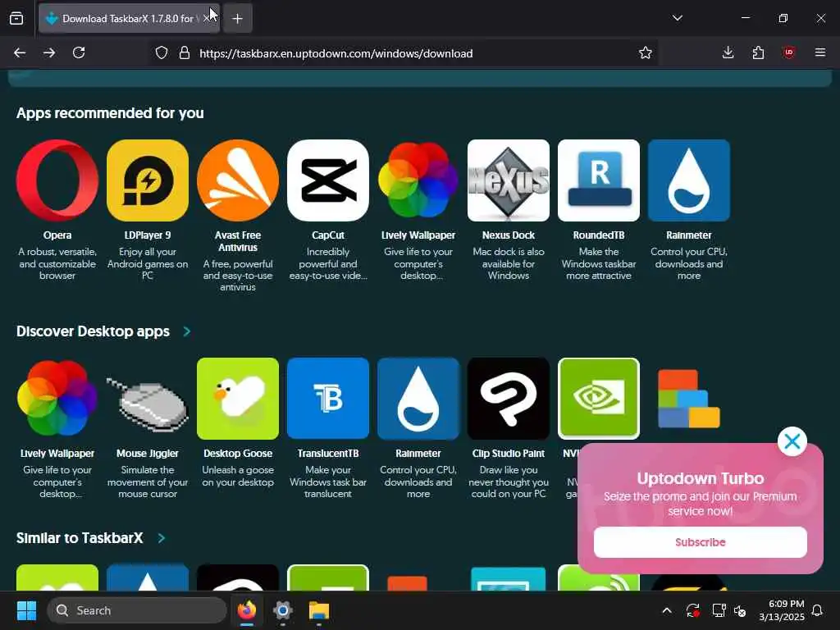The width and height of the screenshot is (840, 630).
Task: Click "Mac dock is also available for Windows" text
Action: (x=509, y=263)
